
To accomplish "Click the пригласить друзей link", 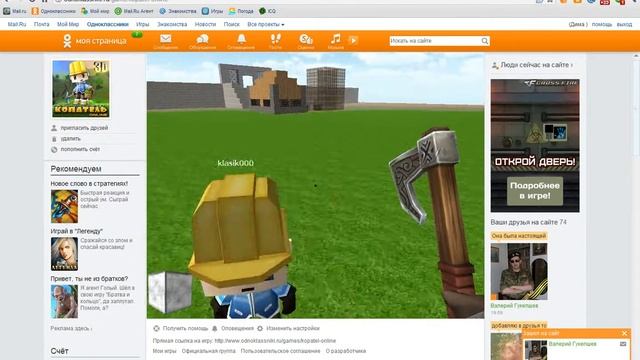I will click(x=84, y=128).
